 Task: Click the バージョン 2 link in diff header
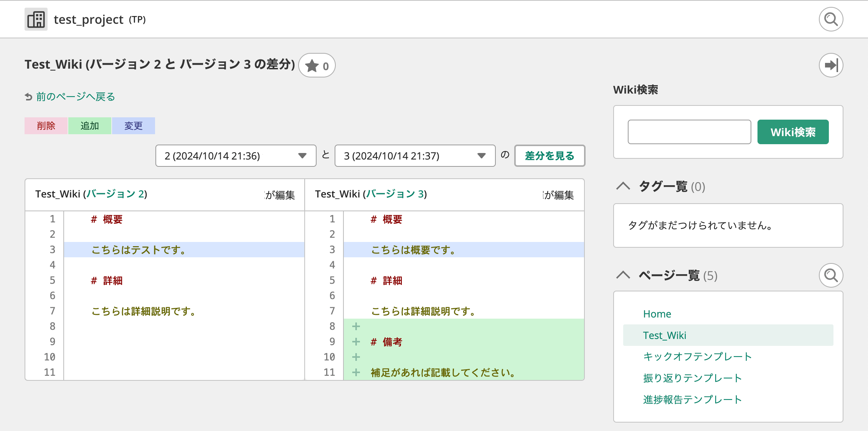tap(115, 194)
